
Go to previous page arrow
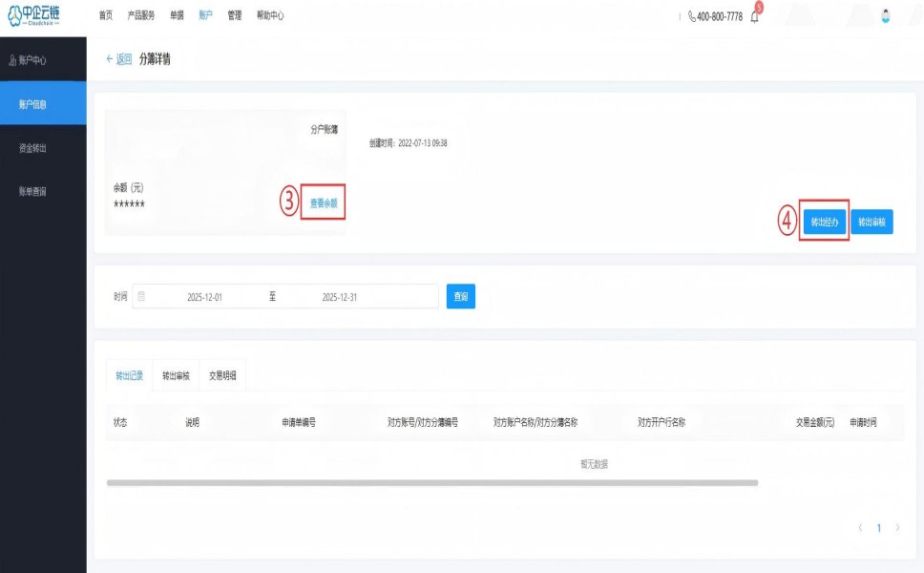(x=860, y=527)
